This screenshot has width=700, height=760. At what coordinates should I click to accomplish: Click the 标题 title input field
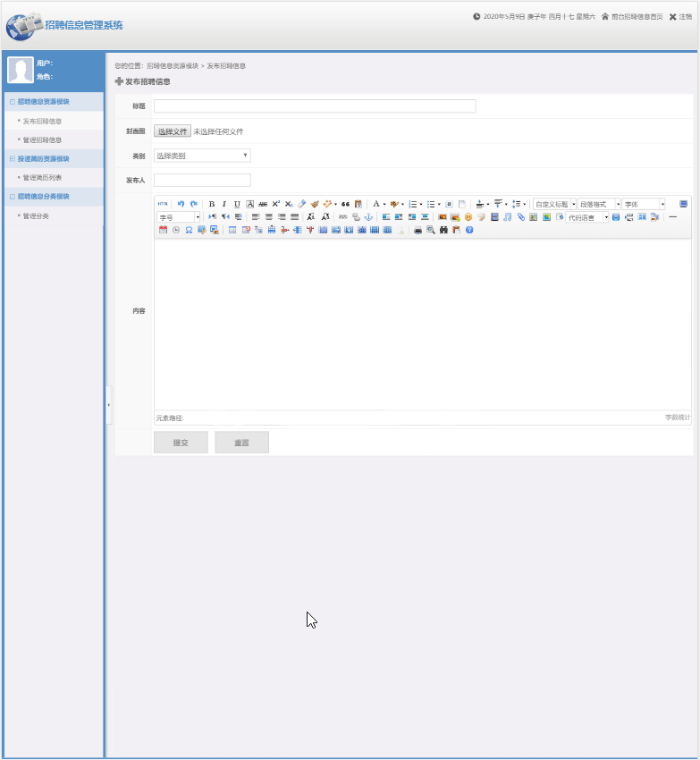click(315, 106)
